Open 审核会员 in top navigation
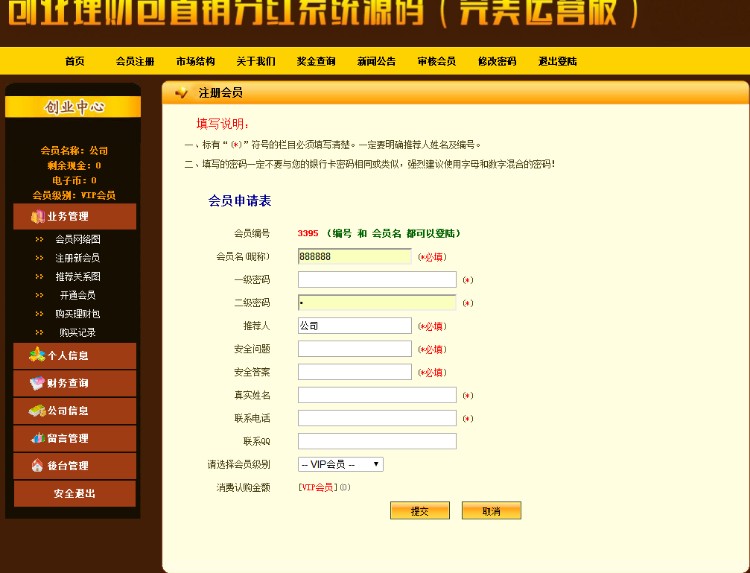Screen dimensions: 750x573 [437, 61]
